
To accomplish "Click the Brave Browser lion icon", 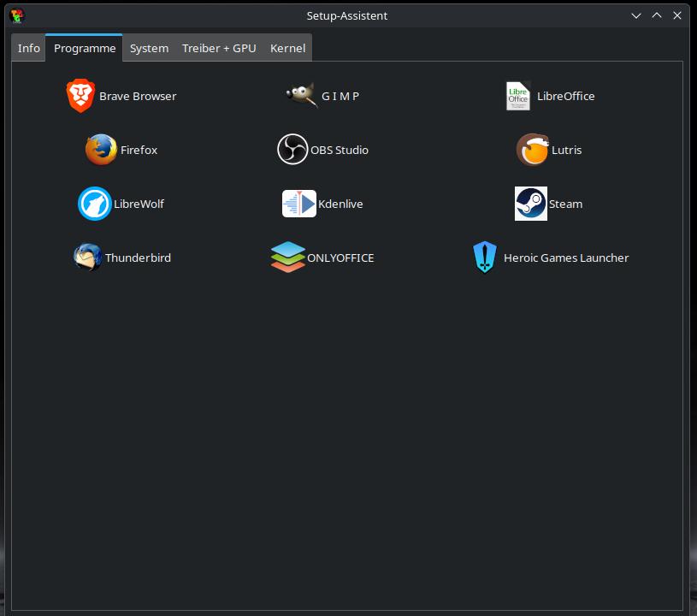I will pos(80,96).
